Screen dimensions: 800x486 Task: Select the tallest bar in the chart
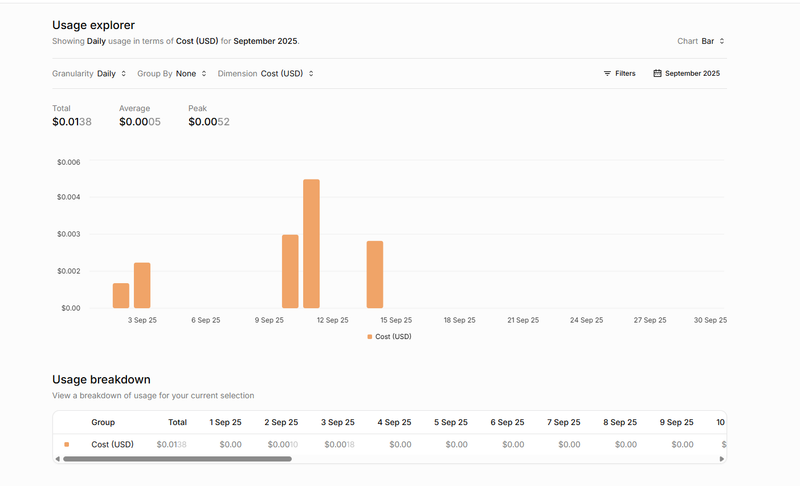pos(311,244)
